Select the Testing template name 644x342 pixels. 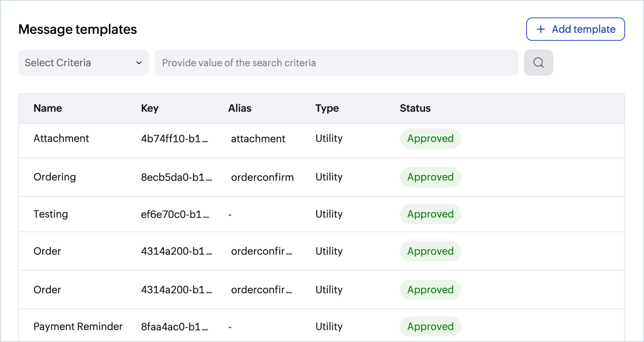[51, 214]
